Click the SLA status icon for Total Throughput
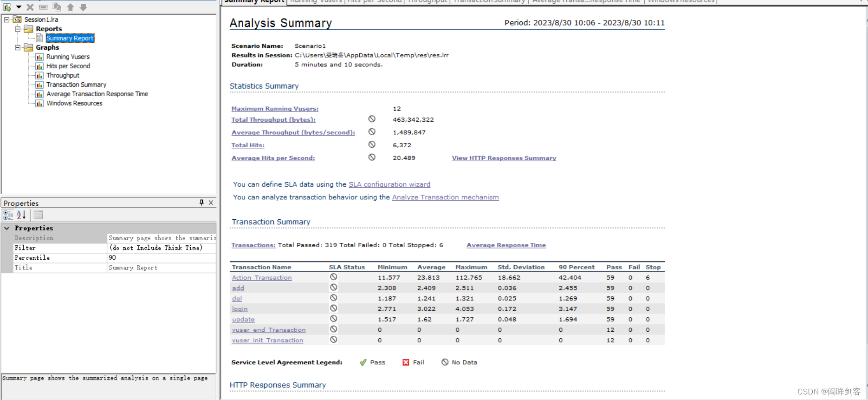The width and height of the screenshot is (868, 400). 372,119
